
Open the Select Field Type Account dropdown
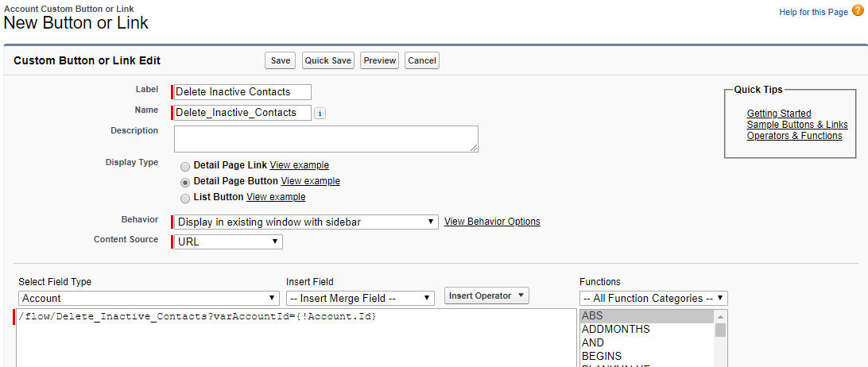click(149, 298)
